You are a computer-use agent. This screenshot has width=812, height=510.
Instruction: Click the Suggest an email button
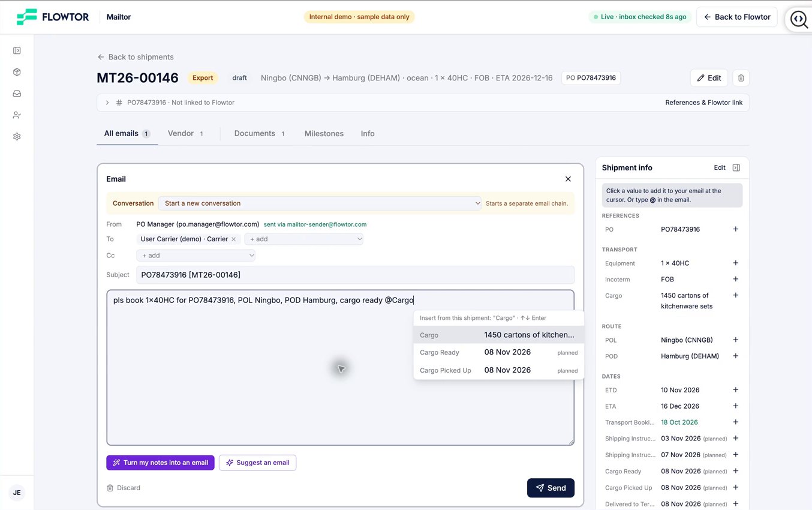257,463
